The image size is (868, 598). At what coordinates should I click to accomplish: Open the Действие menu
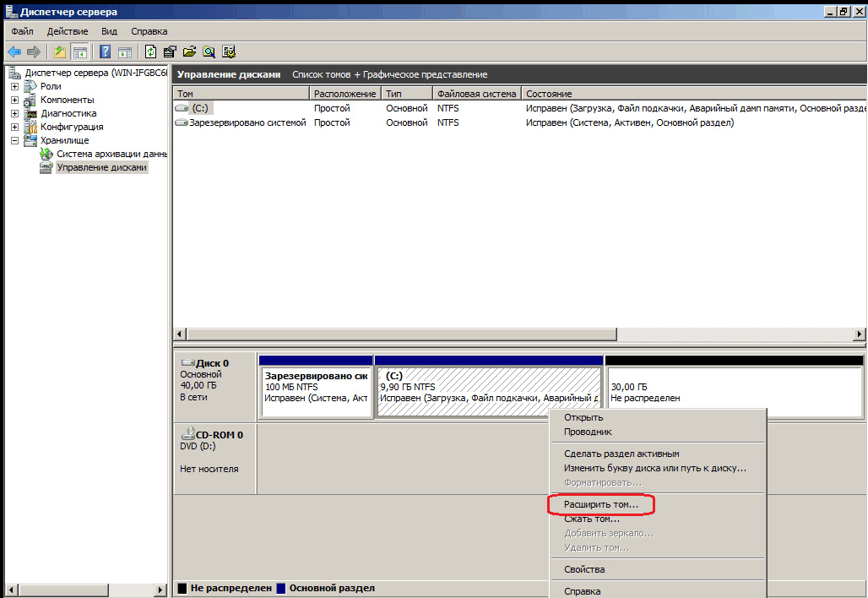pyautogui.click(x=68, y=31)
